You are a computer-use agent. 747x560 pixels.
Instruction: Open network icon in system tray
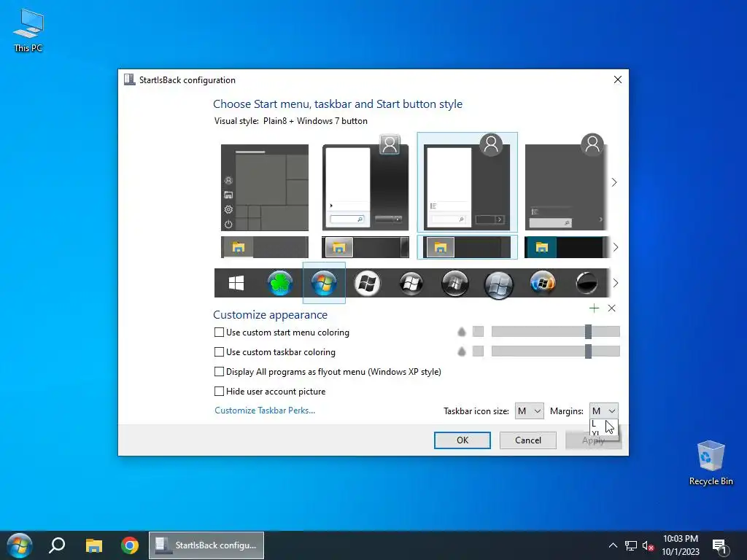(631, 545)
